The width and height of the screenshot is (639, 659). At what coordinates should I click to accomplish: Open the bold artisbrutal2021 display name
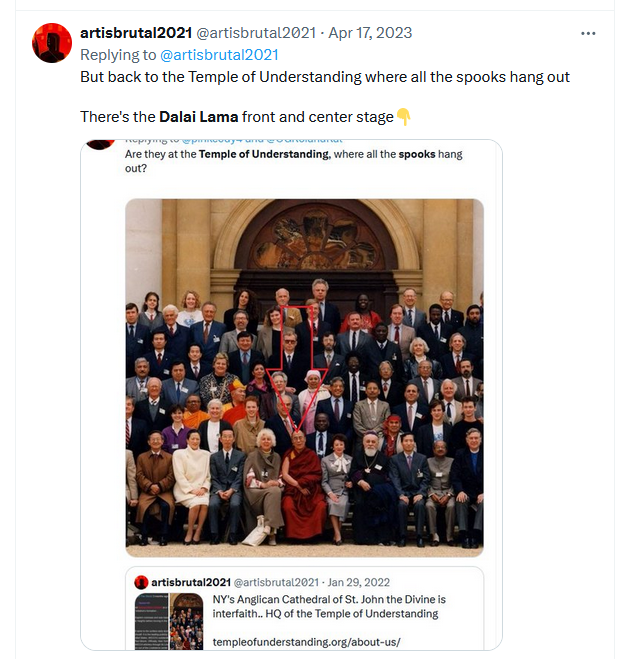point(136,33)
